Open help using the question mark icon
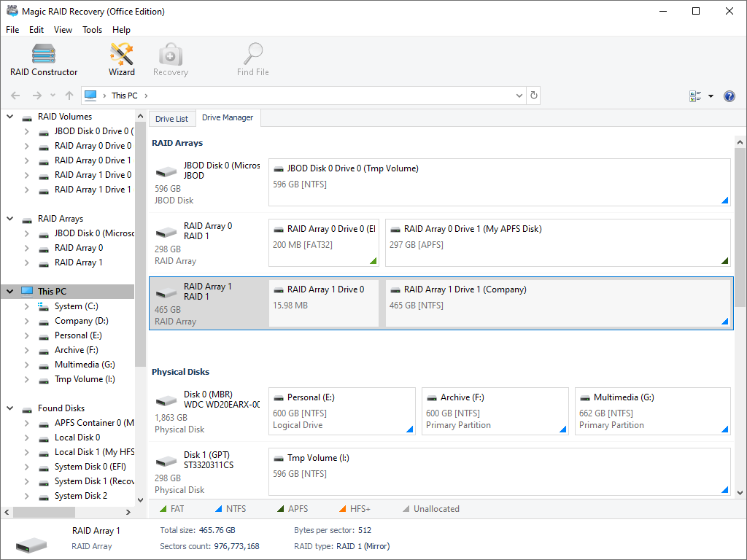The image size is (747, 560). [x=730, y=96]
